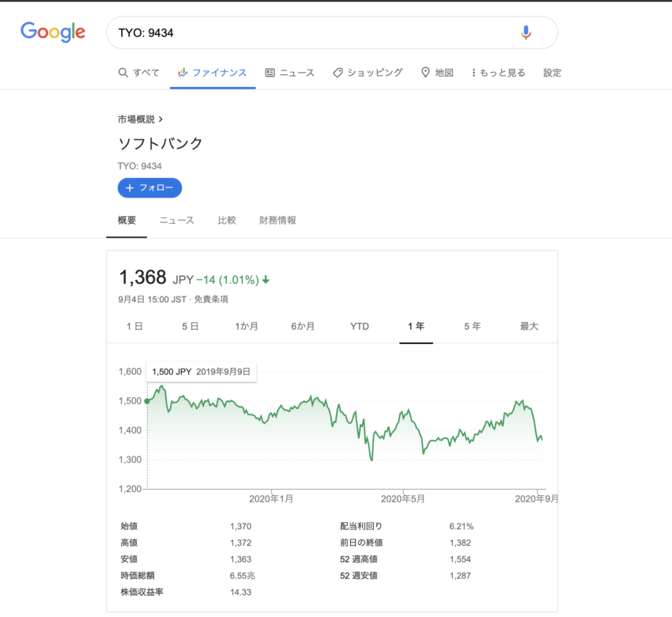
Task: Click the ファイナンス chart icon
Action: point(183,73)
